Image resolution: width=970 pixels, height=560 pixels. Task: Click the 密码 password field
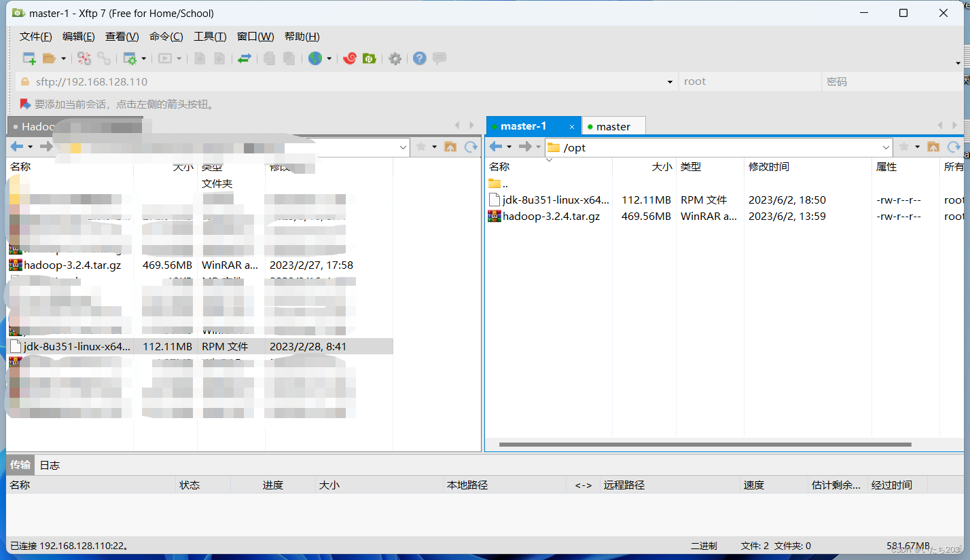tap(893, 81)
